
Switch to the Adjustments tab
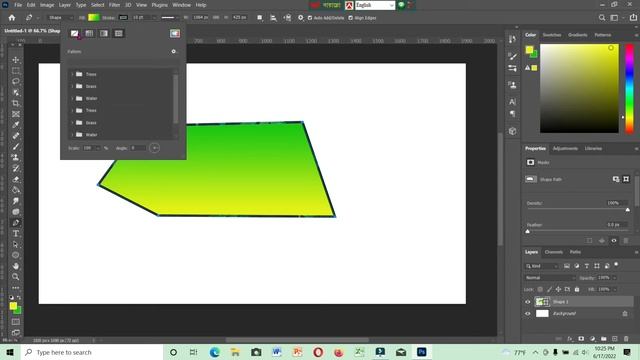click(565, 149)
